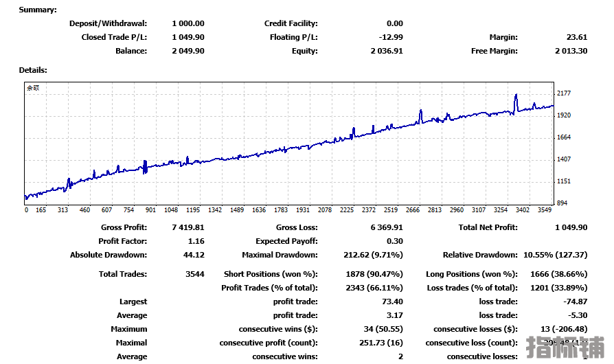
Task: Click the 3402 tick on the X axis
Action: (x=522, y=210)
